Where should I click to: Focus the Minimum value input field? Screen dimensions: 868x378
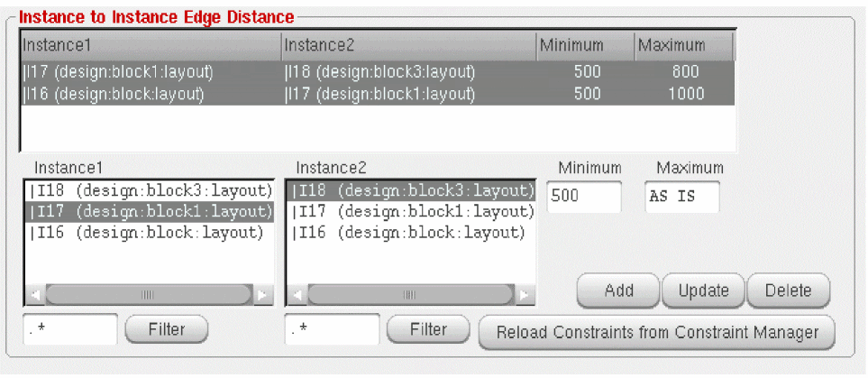coord(583,197)
